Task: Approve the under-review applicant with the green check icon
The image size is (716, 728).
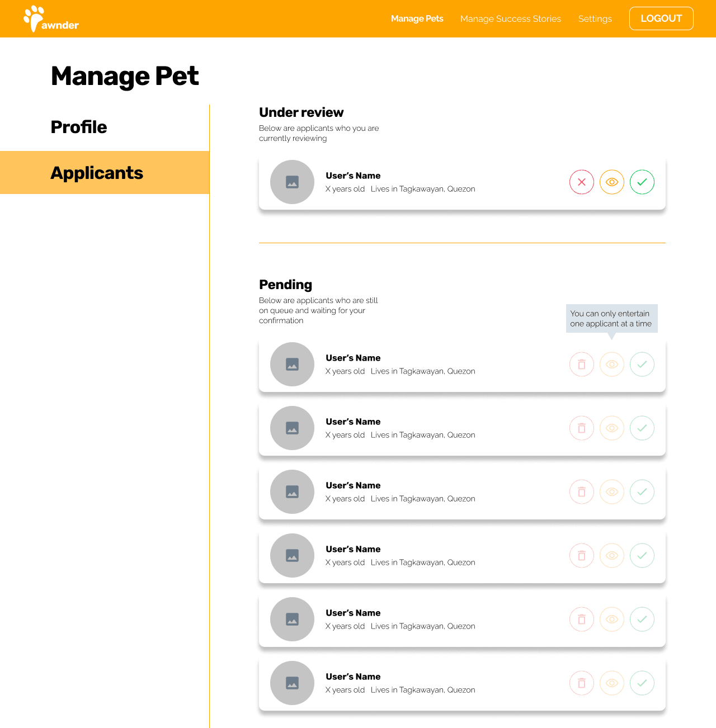Action: tap(642, 182)
